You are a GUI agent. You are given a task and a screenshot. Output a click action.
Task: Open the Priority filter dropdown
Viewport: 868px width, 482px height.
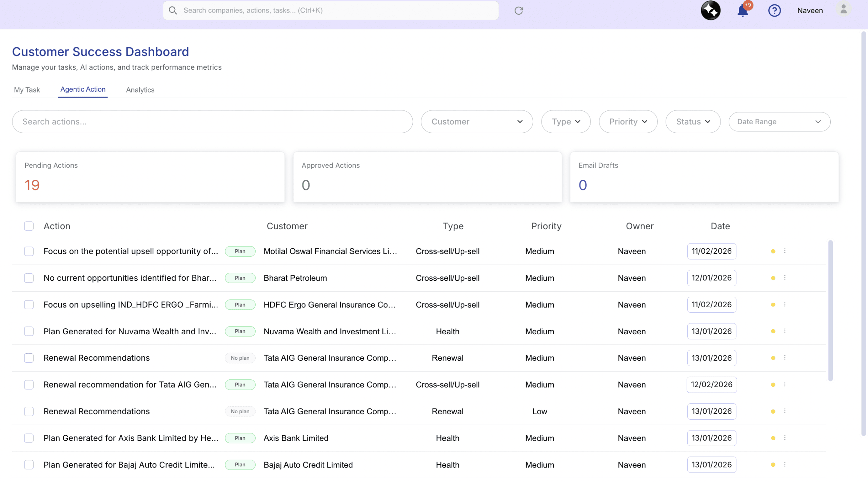(x=628, y=122)
